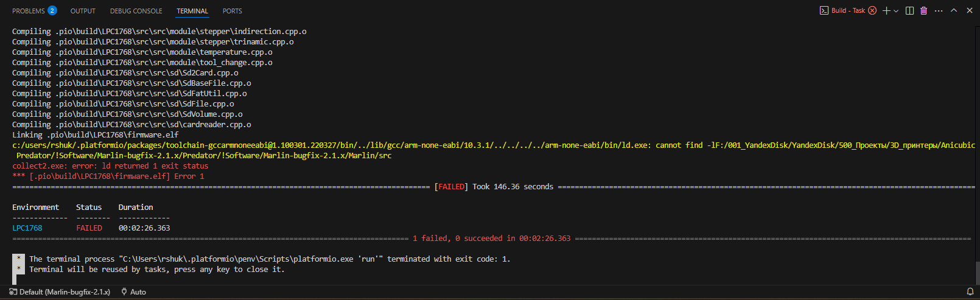Show the Debug Console tab

coord(136,11)
